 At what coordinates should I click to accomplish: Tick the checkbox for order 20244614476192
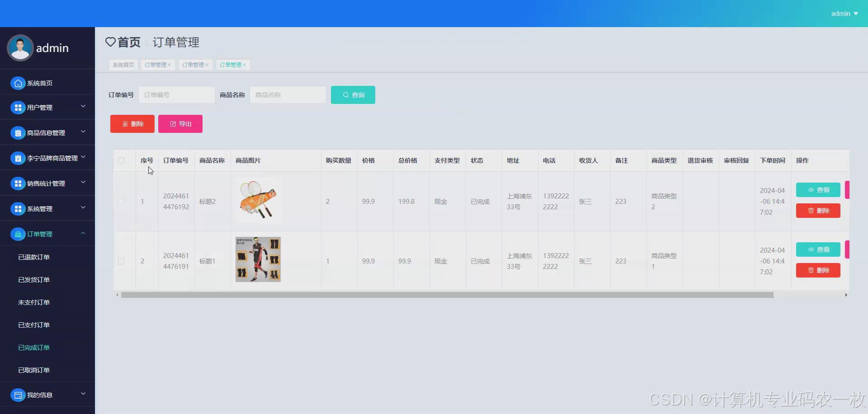coord(121,202)
